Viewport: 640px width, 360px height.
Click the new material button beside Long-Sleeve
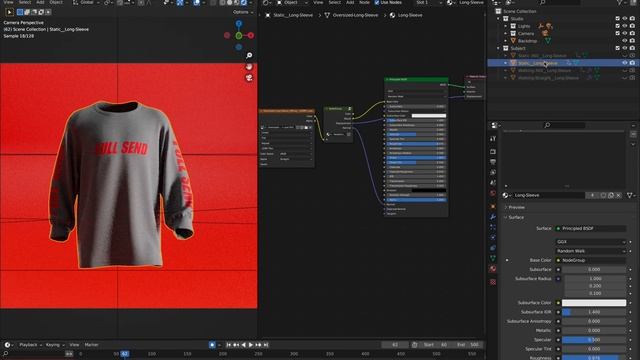pos(611,196)
